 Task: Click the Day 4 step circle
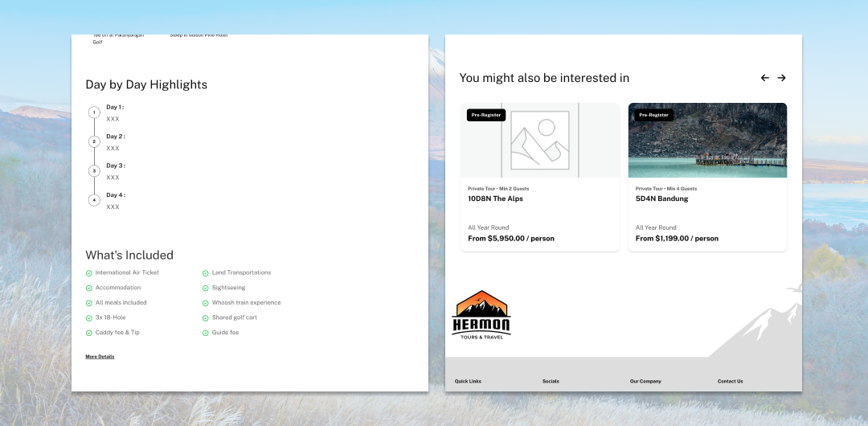tap(94, 199)
